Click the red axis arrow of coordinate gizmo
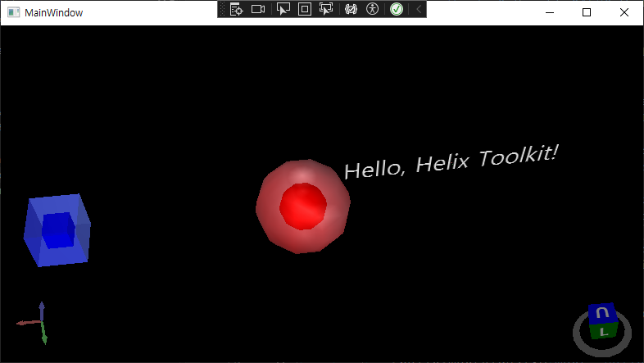 click(27, 323)
